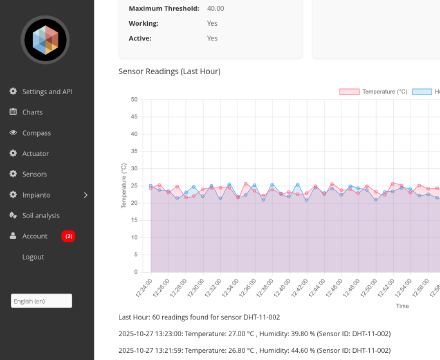
Task: Toggle Temperature (°C) legend swatch
Action: 349,92
